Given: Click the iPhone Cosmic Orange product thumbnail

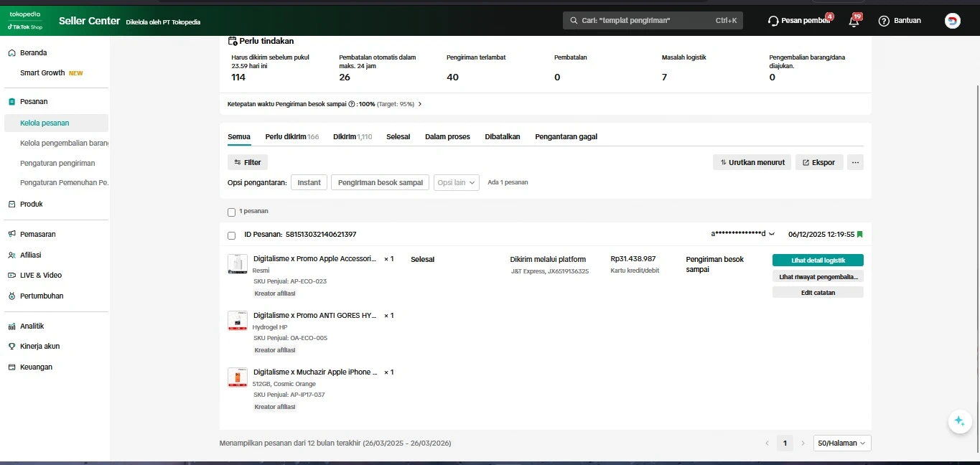Looking at the screenshot, I should pyautogui.click(x=238, y=377).
